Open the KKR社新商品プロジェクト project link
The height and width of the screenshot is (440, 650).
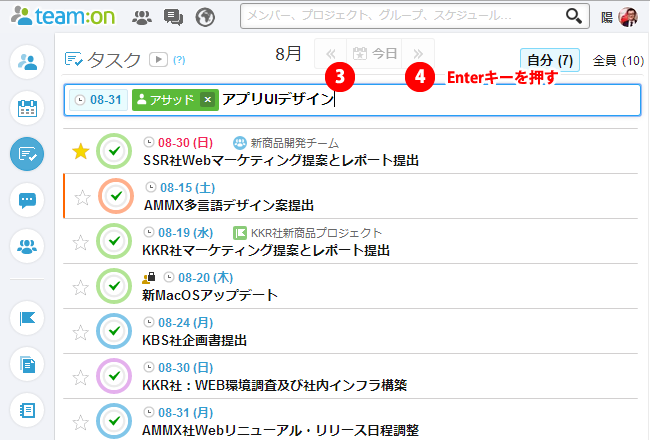[x=316, y=233]
